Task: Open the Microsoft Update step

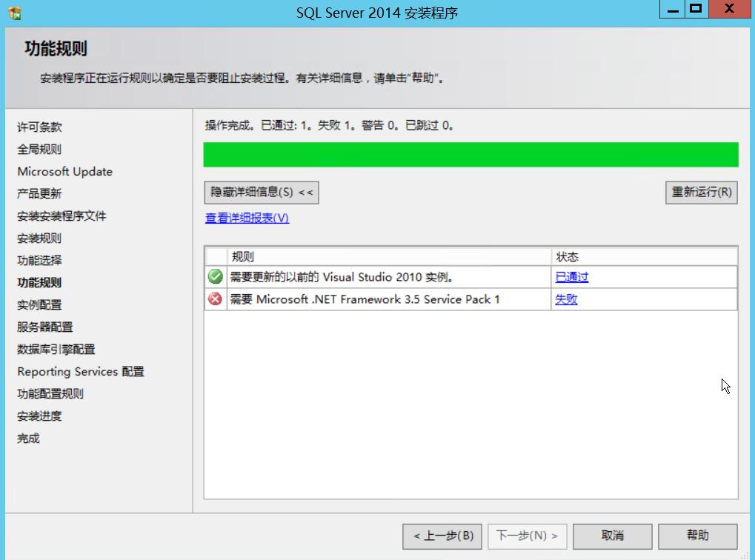Action: tap(64, 171)
